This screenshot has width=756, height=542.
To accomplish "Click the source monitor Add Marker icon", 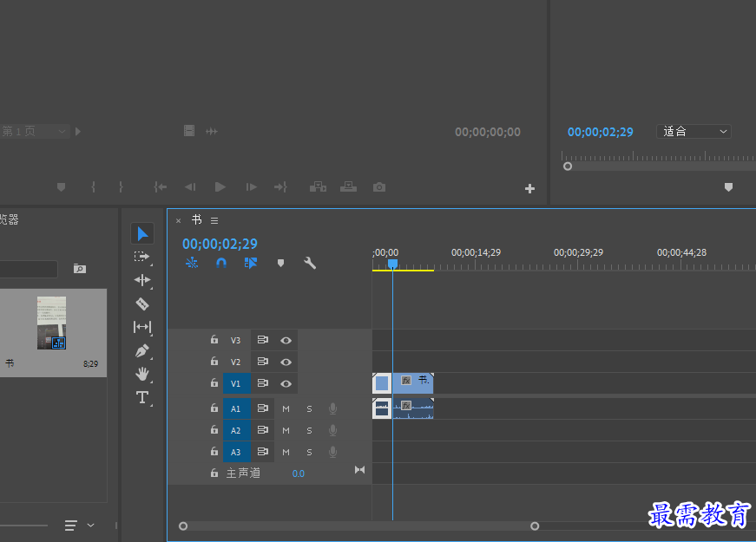I will [x=62, y=187].
